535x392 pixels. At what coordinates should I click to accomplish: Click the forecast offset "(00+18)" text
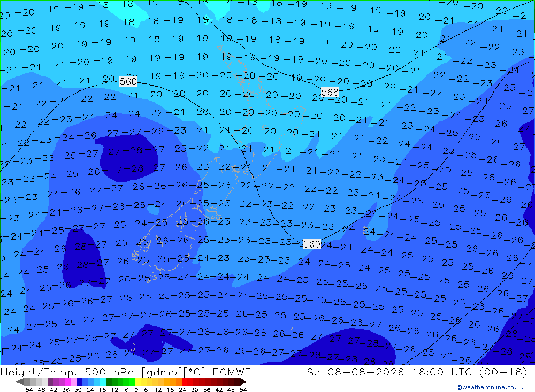pyautogui.click(x=503, y=372)
